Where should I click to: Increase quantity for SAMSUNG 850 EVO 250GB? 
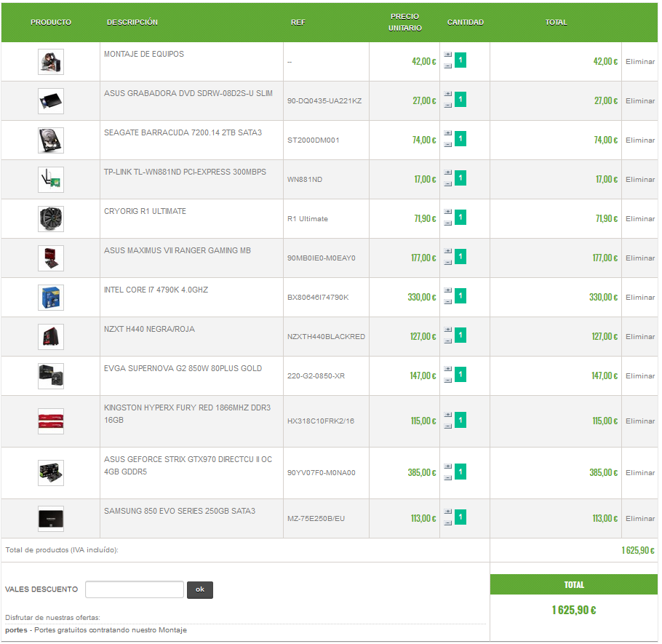click(448, 512)
